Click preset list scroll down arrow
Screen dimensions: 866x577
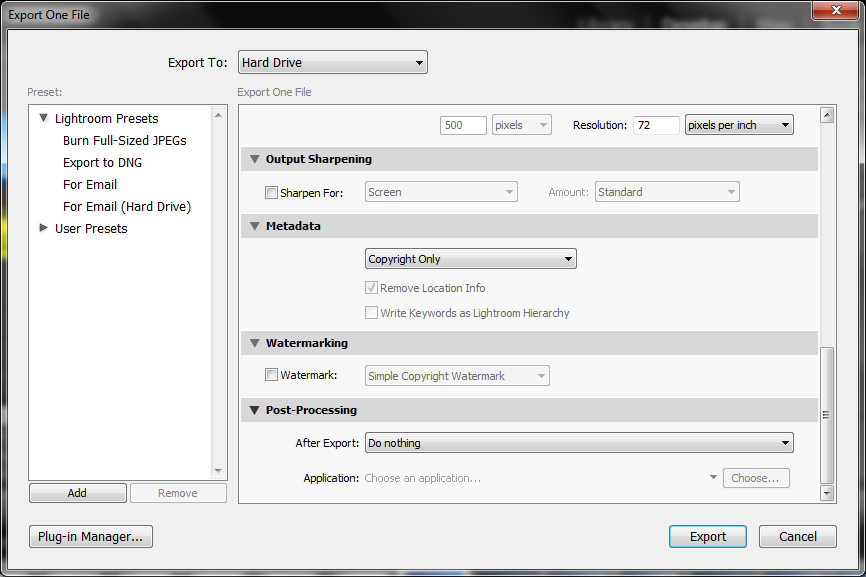(218, 471)
